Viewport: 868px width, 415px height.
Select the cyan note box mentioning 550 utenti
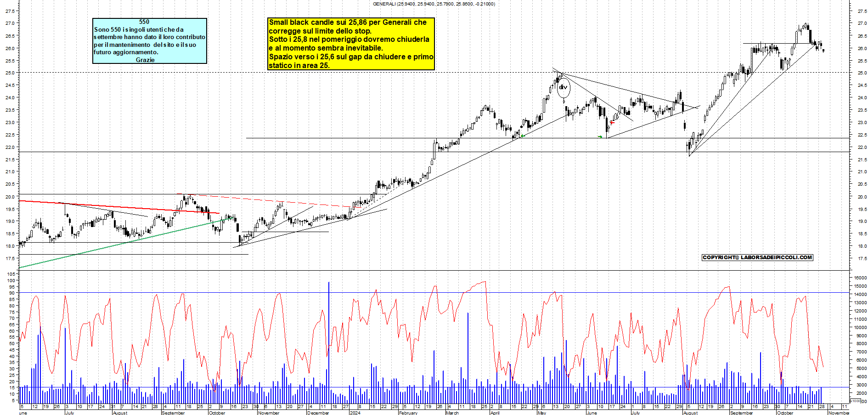pyautogui.click(x=150, y=41)
